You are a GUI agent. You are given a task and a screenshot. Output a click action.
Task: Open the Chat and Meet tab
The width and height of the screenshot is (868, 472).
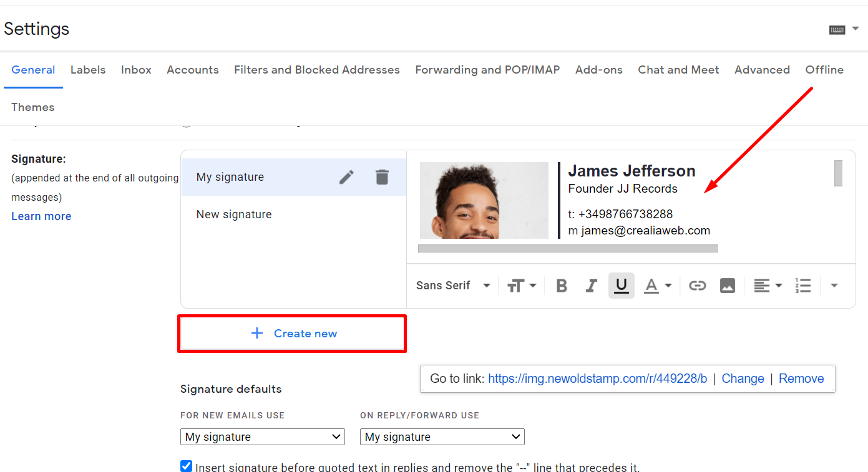point(678,70)
